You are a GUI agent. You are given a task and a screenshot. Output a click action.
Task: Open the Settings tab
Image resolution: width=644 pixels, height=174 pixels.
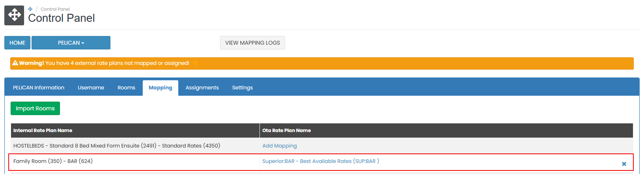pyautogui.click(x=243, y=88)
